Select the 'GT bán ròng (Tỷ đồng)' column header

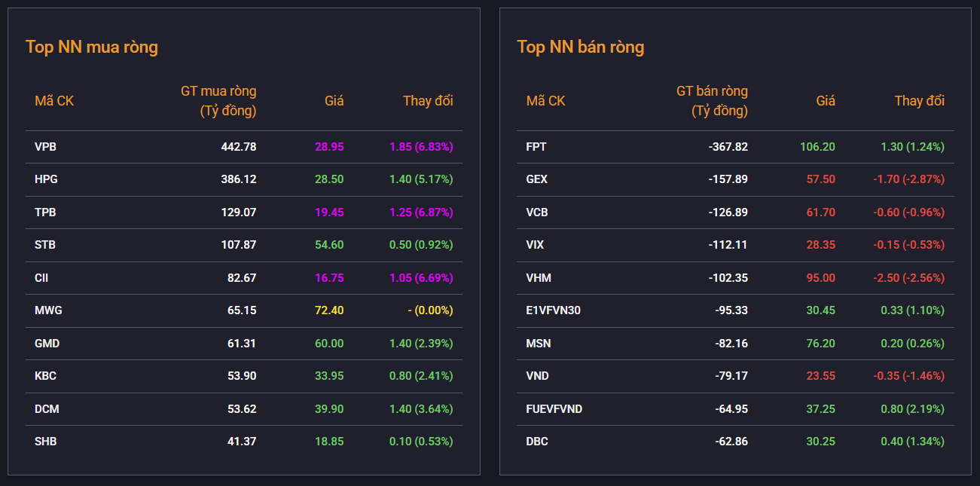[712, 101]
